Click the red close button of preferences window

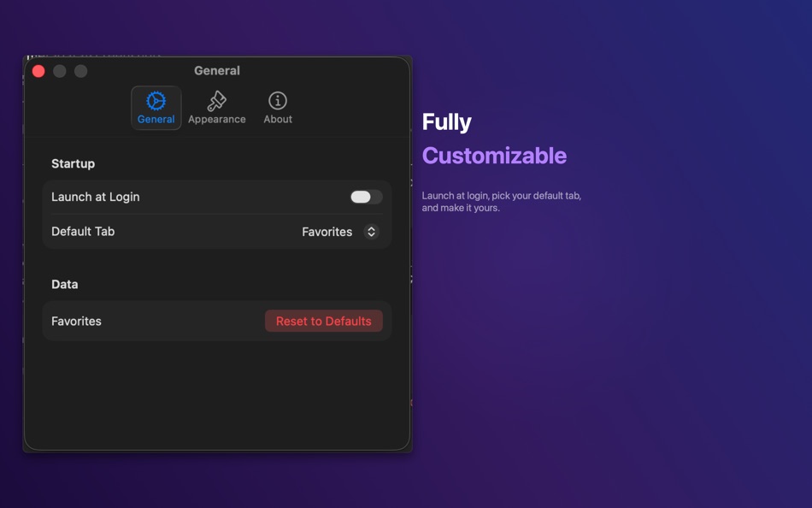click(38, 71)
